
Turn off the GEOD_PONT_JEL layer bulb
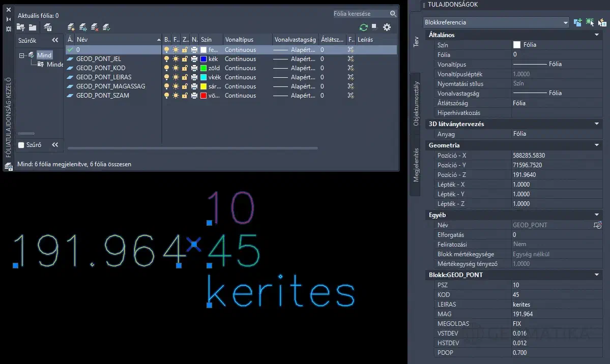coord(166,59)
